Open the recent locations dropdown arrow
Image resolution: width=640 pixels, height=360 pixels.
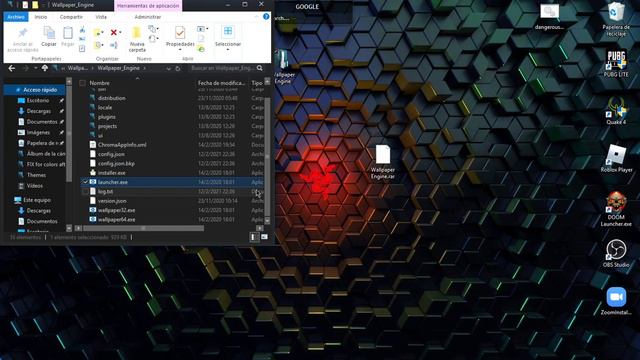36,68
